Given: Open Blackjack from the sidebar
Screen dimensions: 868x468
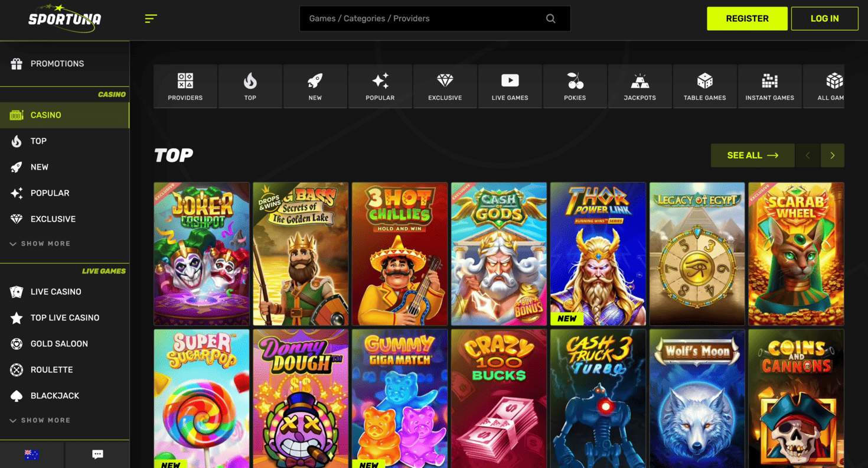Looking at the screenshot, I should click(65, 396).
